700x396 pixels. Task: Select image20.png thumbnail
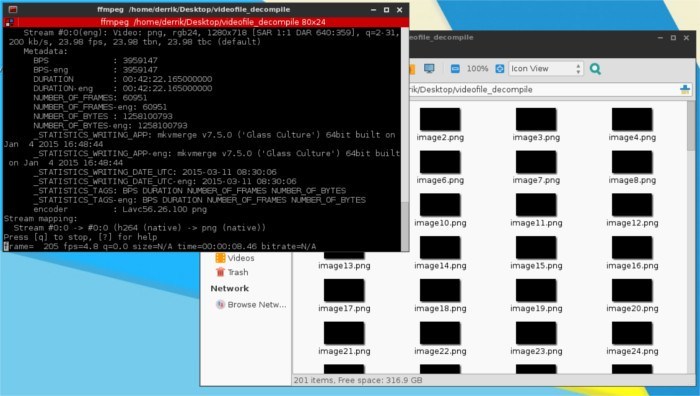(632, 291)
